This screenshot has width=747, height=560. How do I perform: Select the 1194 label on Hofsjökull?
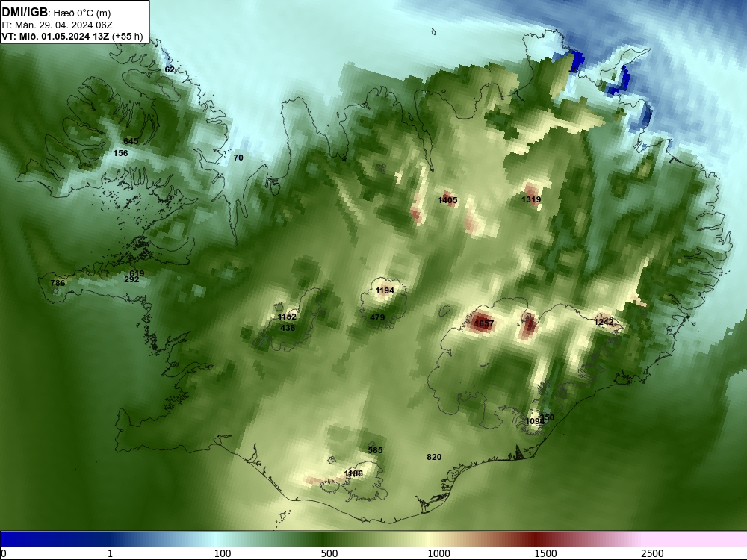[x=385, y=290]
